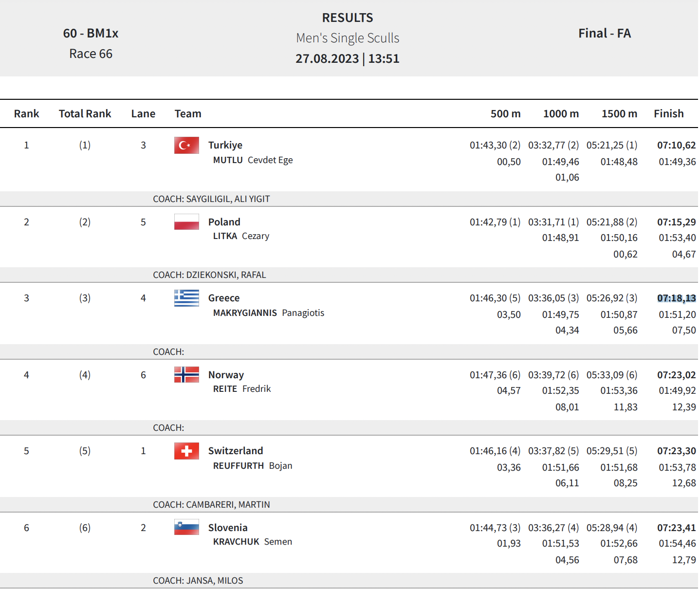Click athlete MAKRYGIANNIS Panagiotis

click(x=268, y=313)
